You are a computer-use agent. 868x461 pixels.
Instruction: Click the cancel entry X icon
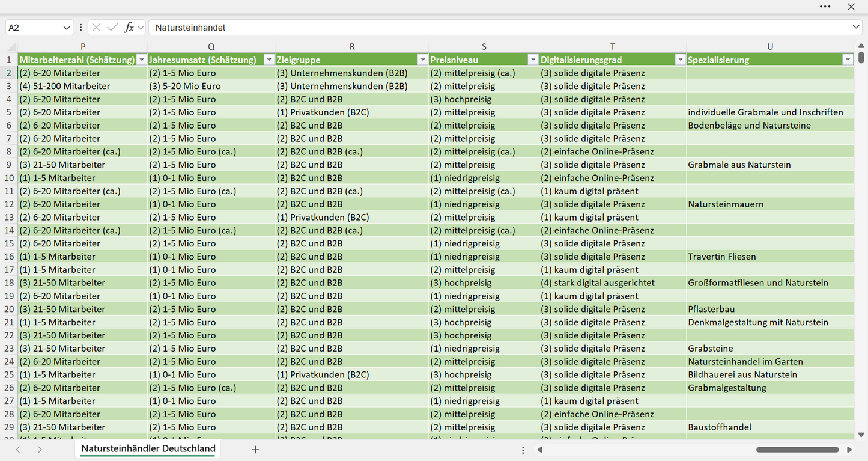[96, 28]
